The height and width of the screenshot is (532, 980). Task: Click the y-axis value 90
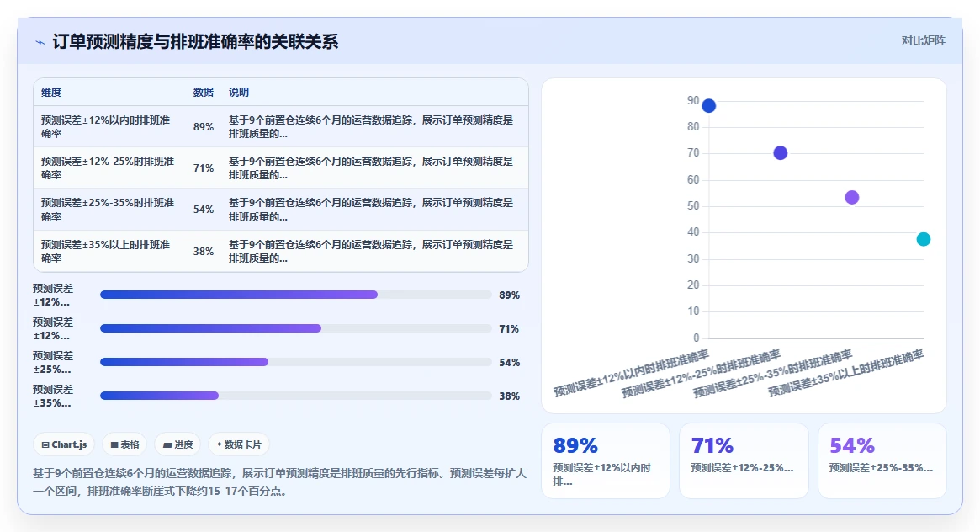(x=693, y=101)
